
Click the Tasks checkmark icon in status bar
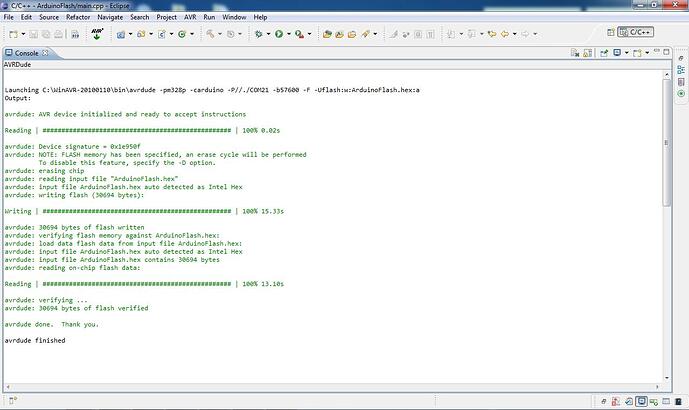point(629,401)
